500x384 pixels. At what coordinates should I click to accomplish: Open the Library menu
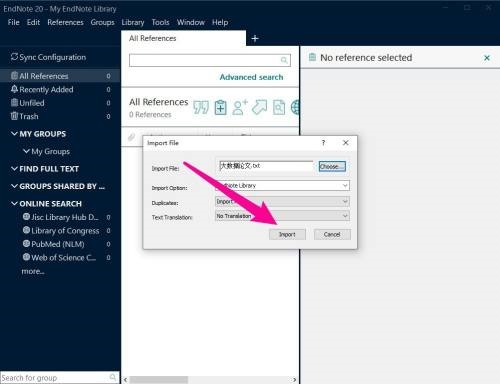pyautogui.click(x=133, y=22)
